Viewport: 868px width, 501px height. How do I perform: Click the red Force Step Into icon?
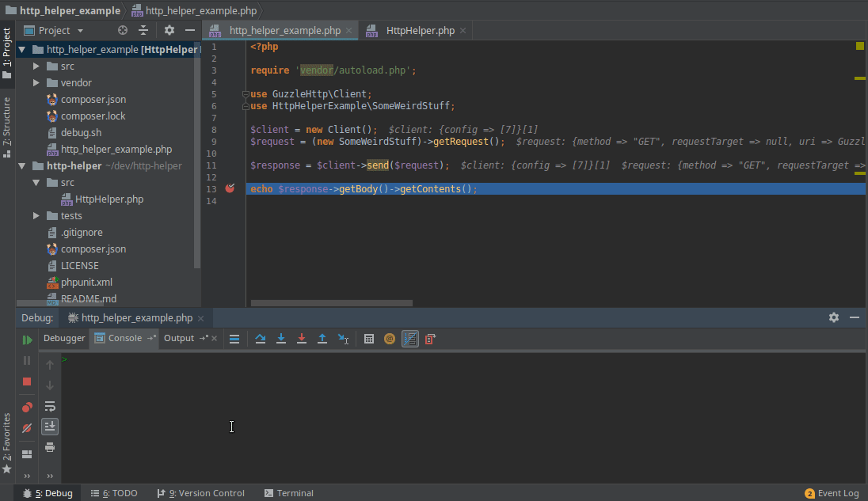tap(301, 339)
